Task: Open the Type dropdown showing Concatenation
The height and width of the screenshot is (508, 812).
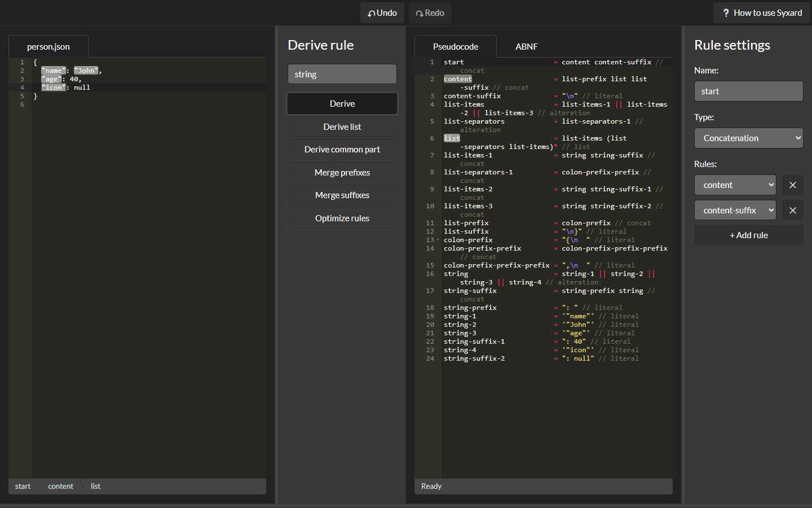Action: [749, 138]
